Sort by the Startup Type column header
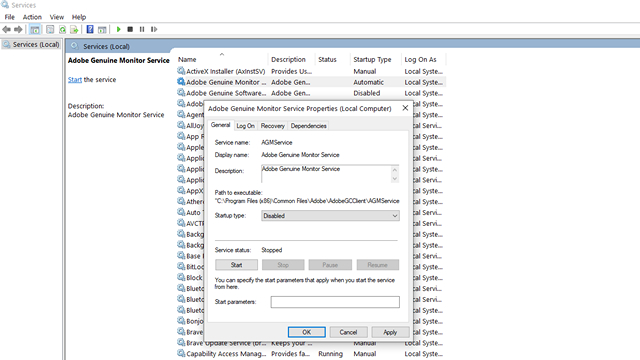 click(x=376, y=59)
